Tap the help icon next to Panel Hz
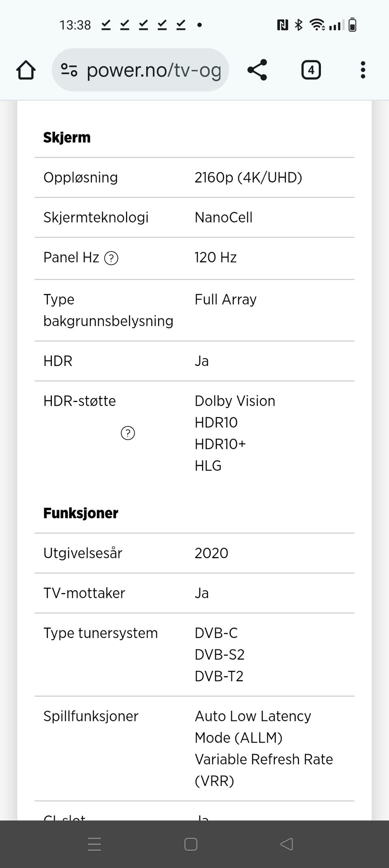This screenshot has width=389, height=868. click(x=111, y=258)
